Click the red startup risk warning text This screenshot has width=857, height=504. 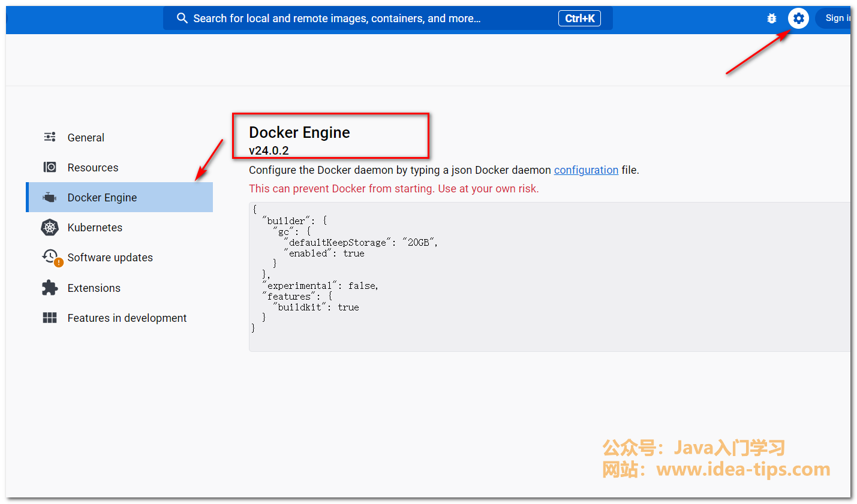tap(393, 189)
